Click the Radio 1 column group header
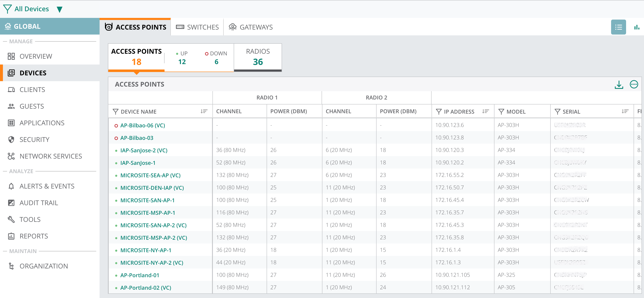The width and height of the screenshot is (644, 298). click(267, 98)
